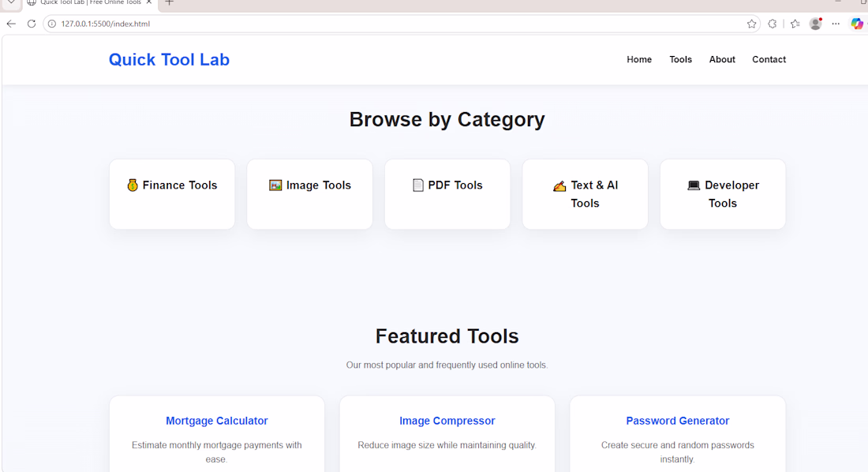The width and height of the screenshot is (868, 472).
Task: Open Tools in site navigation
Action: point(680,59)
